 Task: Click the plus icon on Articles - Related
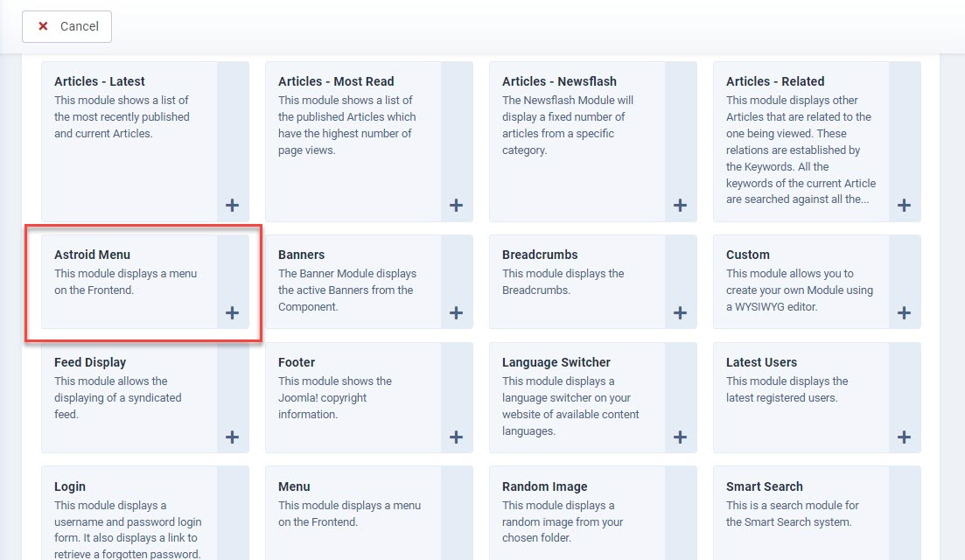click(904, 206)
